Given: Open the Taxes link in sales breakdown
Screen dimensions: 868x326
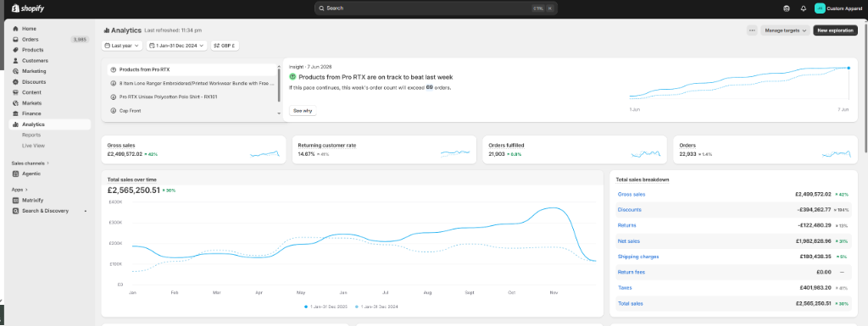Looking at the screenshot, I should coord(625,287).
